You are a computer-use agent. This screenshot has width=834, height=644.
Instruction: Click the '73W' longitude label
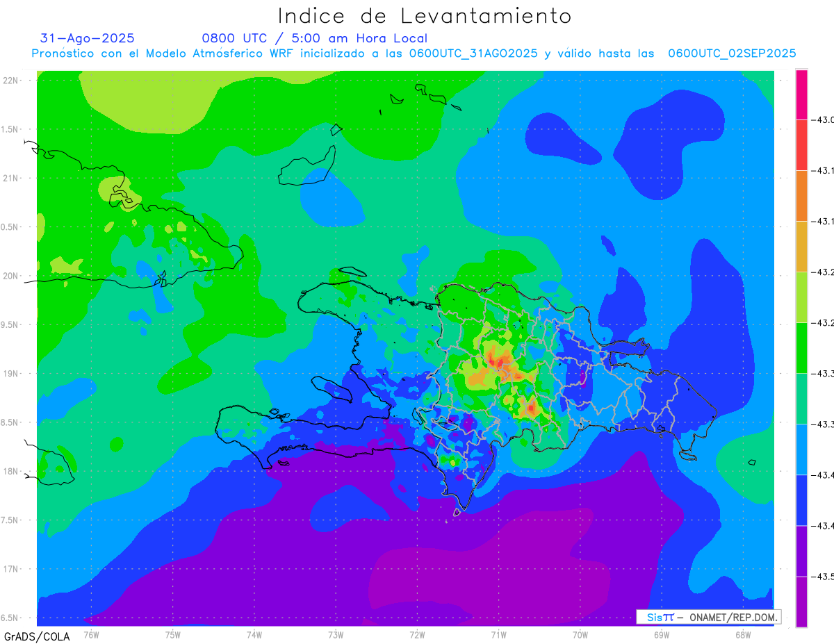coord(336,634)
